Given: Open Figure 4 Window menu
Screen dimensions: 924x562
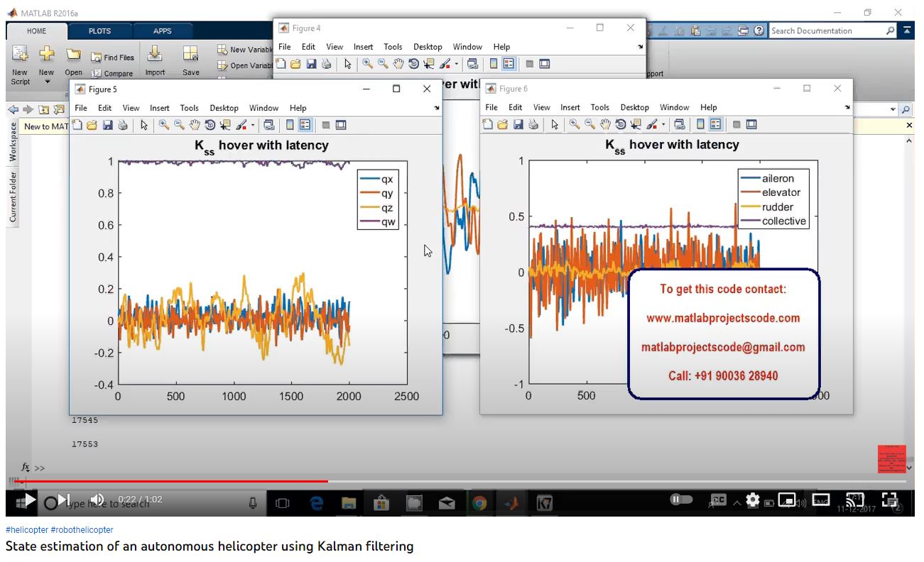Looking at the screenshot, I should point(467,47).
